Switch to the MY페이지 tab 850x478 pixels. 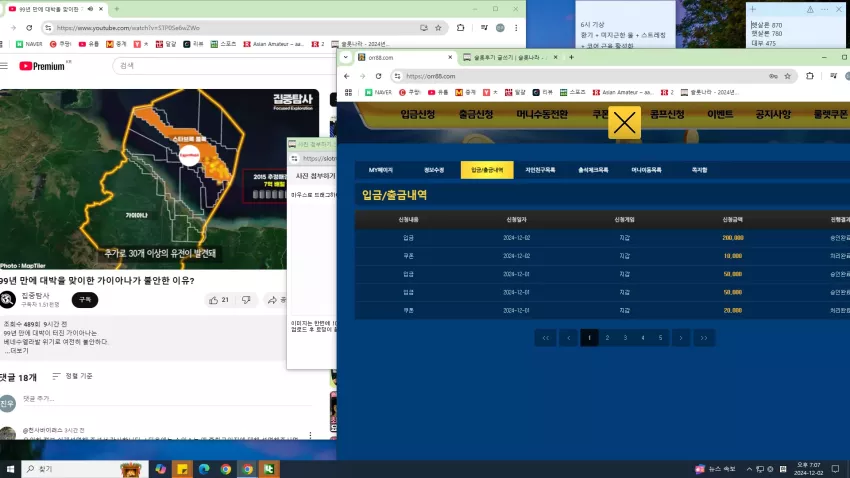tap(381, 170)
